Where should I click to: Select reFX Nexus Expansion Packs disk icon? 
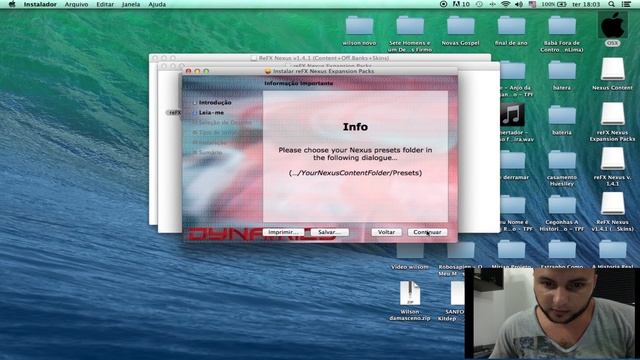(612, 114)
